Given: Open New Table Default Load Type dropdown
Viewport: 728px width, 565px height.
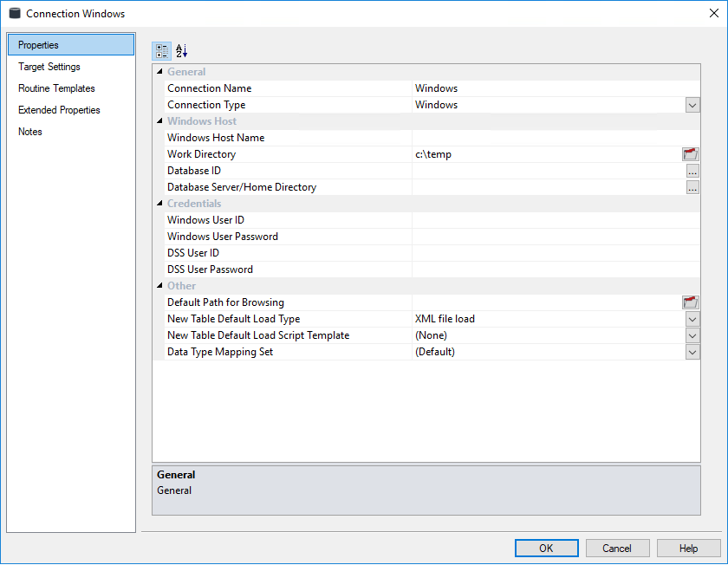Looking at the screenshot, I should 692,319.
